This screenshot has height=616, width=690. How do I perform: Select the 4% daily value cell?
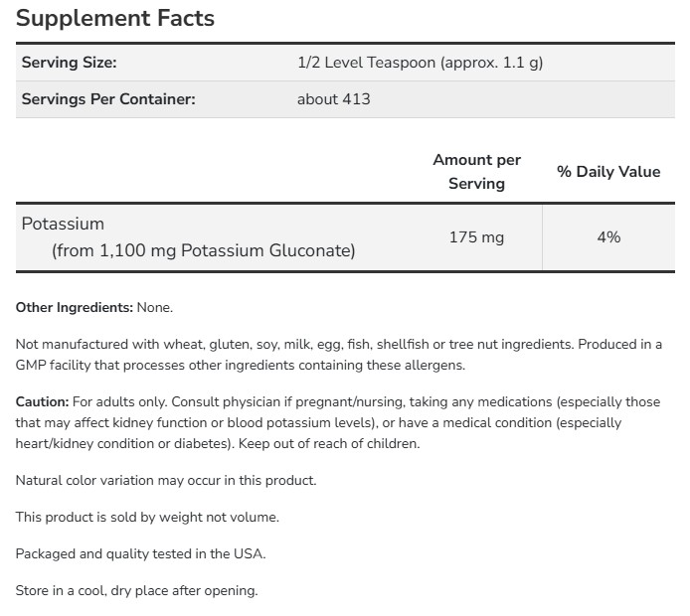pos(608,237)
